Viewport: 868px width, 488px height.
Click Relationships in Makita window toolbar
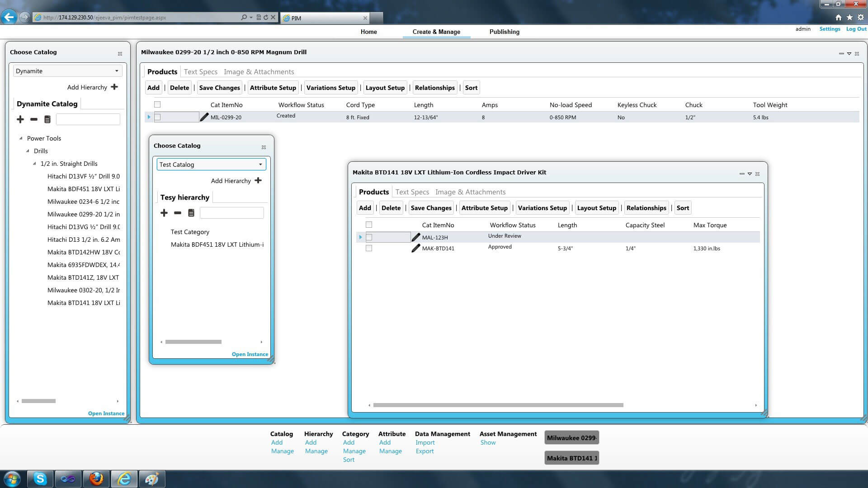646,208
